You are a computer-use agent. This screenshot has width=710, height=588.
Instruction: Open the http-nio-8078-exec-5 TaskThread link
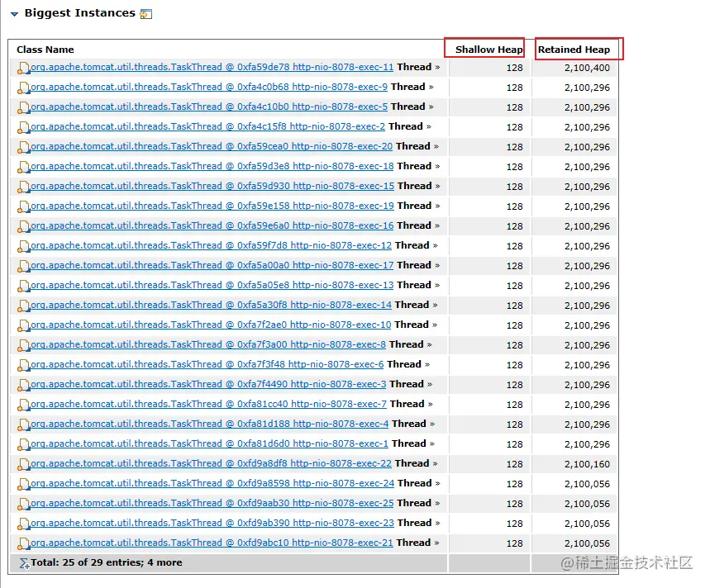coord(209,107)
